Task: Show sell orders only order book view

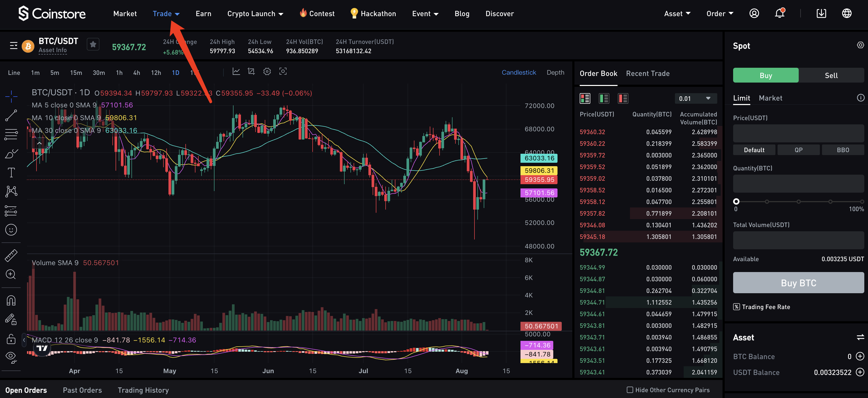Action: pyautogui.click(x=623, y=98)
